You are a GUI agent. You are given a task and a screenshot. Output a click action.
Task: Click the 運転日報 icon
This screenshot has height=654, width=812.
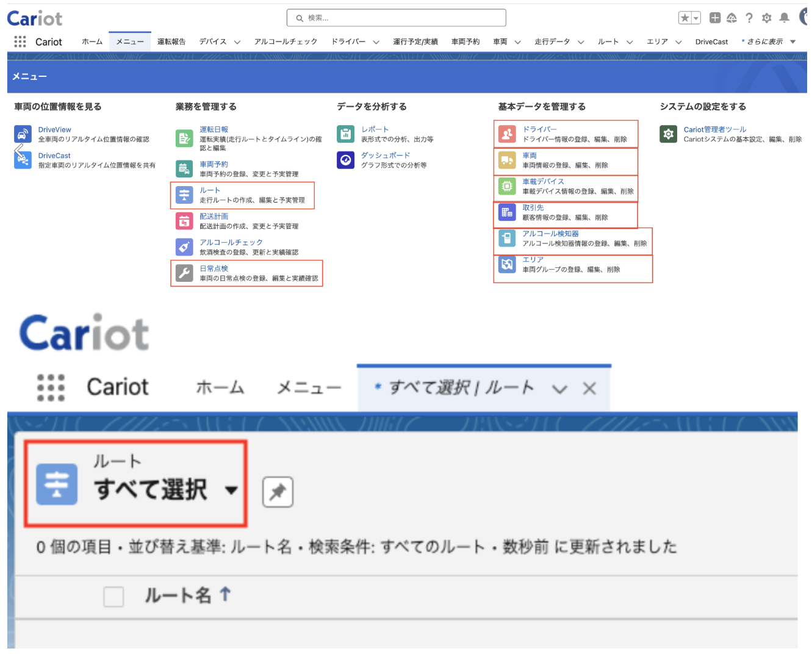184,138
